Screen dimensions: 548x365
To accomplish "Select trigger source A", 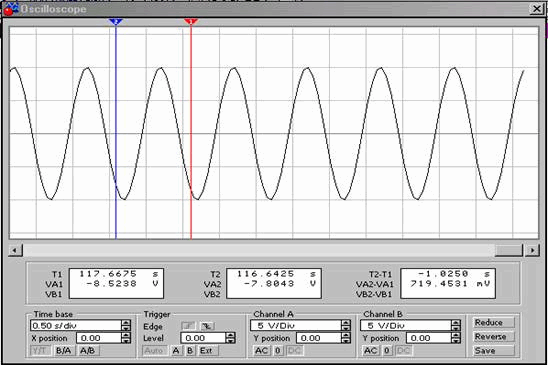I will click(176, 350).
